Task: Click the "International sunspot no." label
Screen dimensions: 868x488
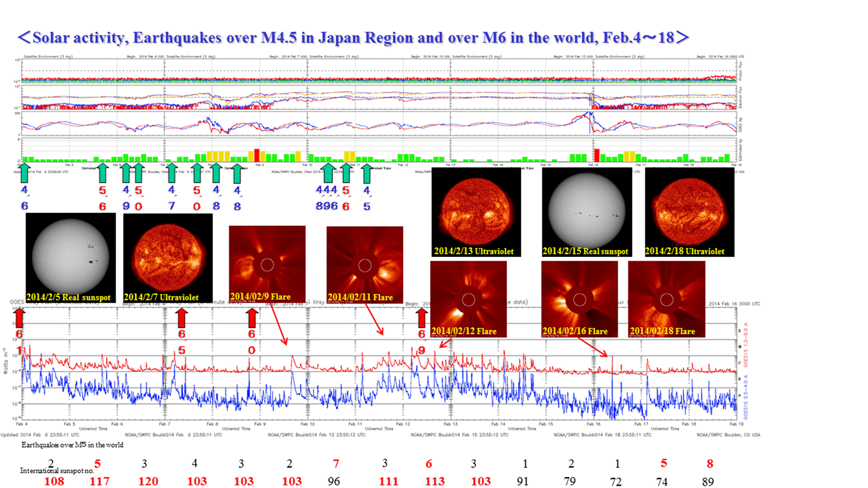Action: 57,471
